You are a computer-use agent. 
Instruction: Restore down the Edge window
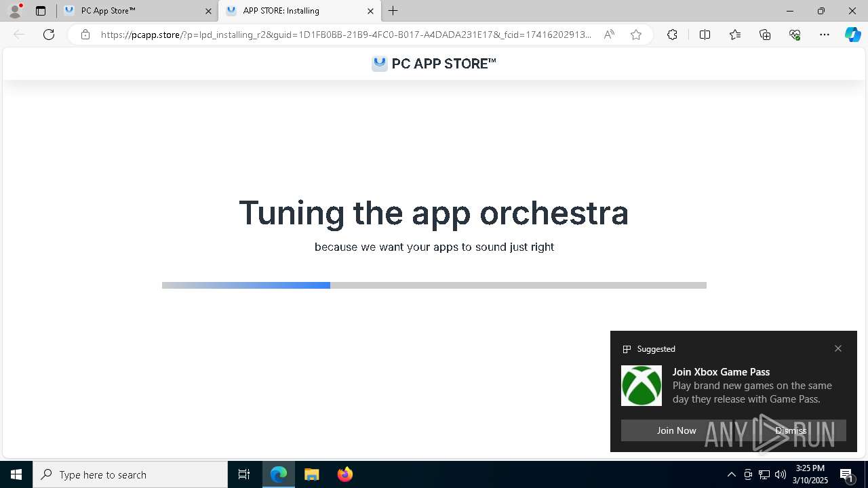(821, 11)
